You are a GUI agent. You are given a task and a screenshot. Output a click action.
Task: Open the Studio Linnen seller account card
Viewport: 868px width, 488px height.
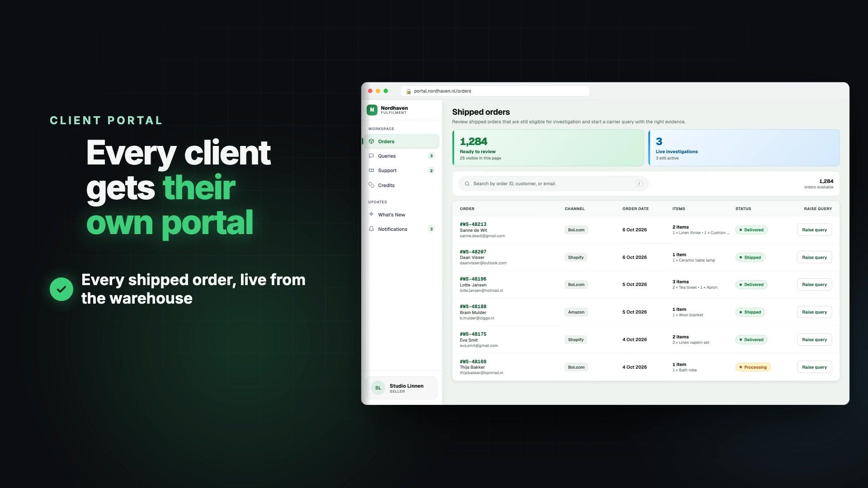click(x=401, y=388)
